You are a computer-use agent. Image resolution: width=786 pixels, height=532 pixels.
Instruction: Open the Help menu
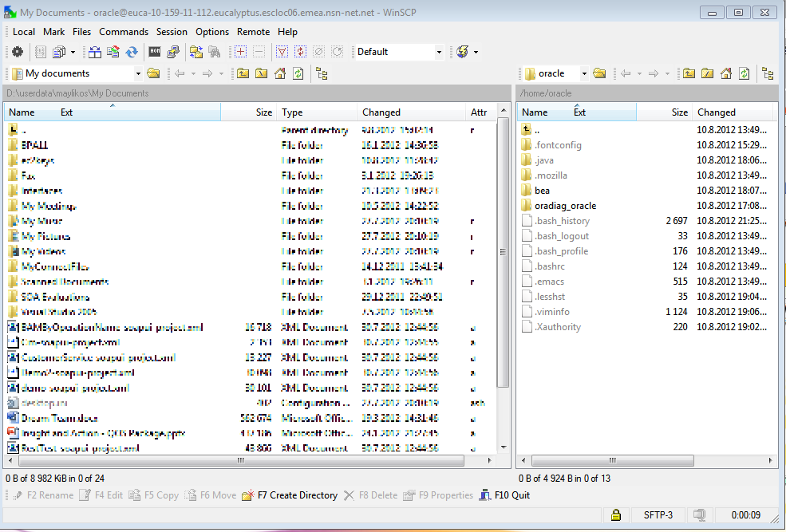288,32
